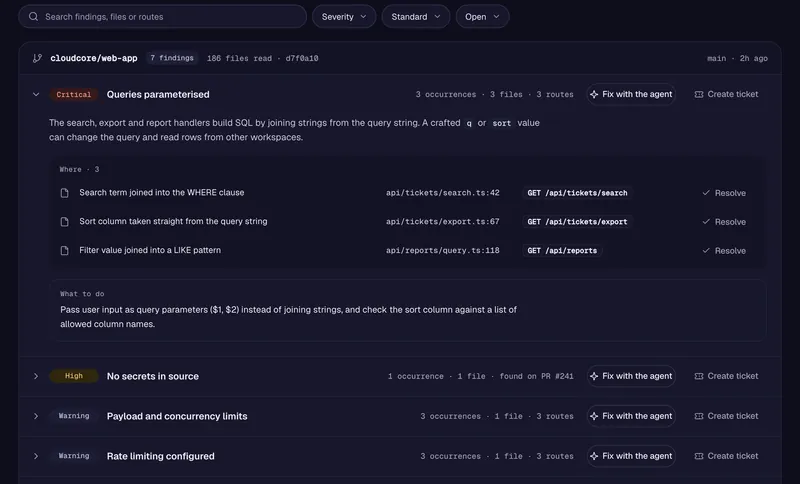The height and width of the screenshot is (484, 800).
Task: Create ticket for Rate limiting configured
Action: [x=727, y=456]
